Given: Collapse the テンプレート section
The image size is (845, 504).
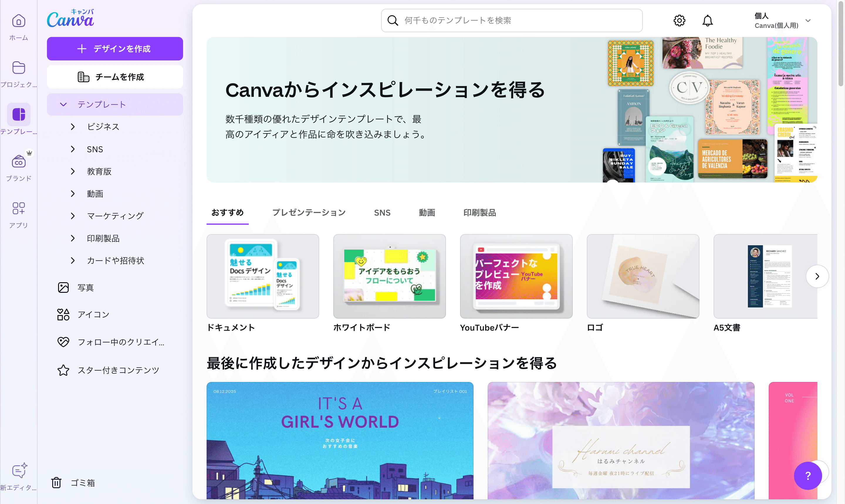Looking at the screenshot, I should (115, 104).
